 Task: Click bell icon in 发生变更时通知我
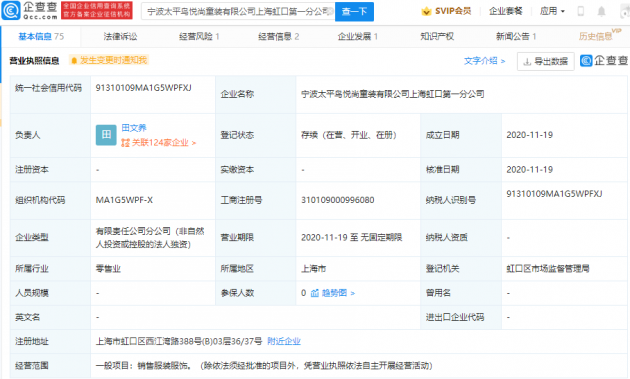pyautogui.click(x=74, y=61)
